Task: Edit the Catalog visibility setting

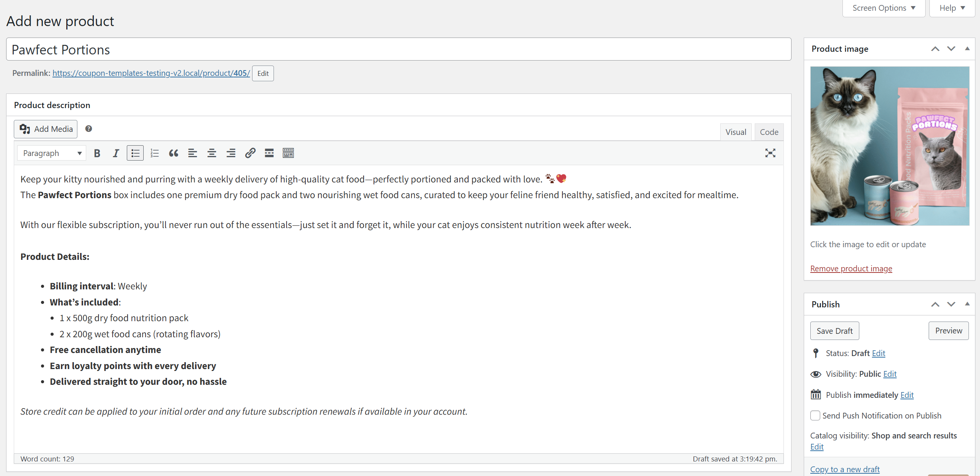Action: point(817,447)
